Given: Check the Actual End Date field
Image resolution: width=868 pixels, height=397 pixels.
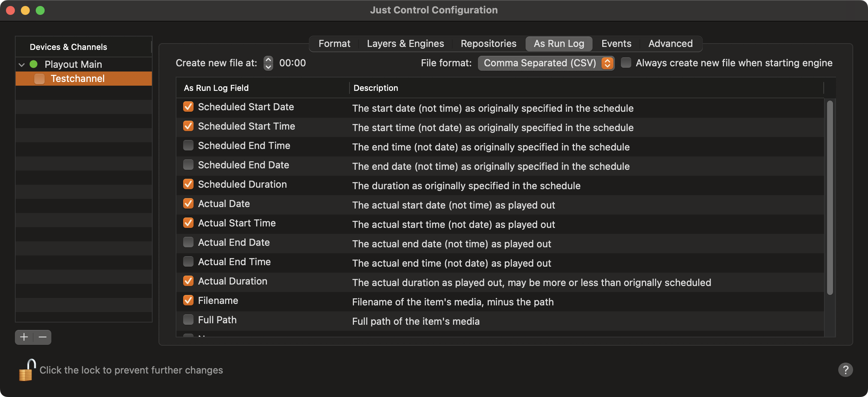Looking at the screenshot, I should click(x=188, y=242).
